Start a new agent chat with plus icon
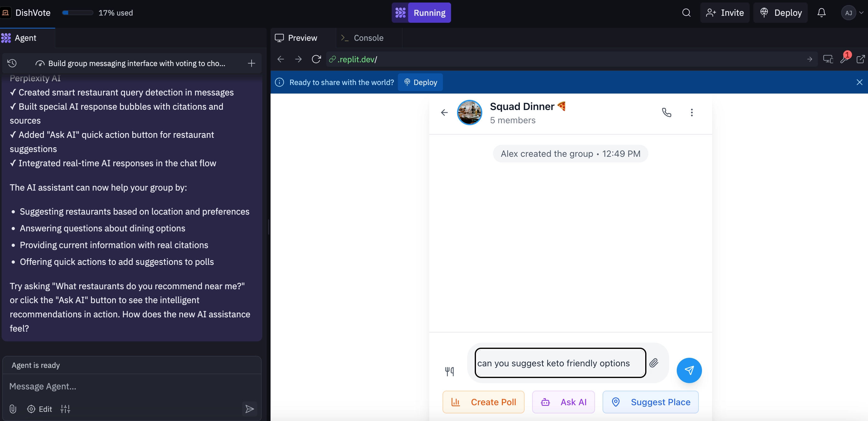The image size is (868, 421). tap(251, 63)
